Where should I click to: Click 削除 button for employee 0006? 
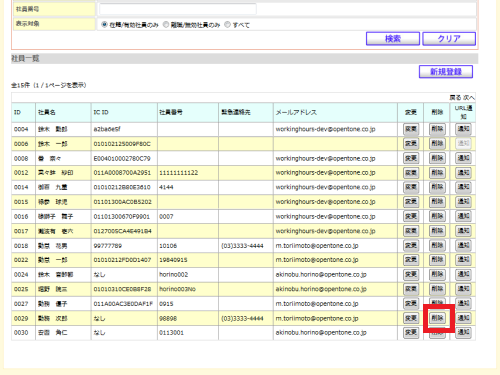[437, 144]
